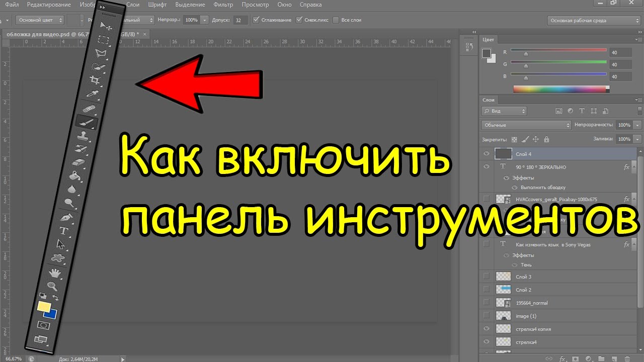Select the Move tool in the tools panel
644x362 pixels.
click(x=106, y=26)
